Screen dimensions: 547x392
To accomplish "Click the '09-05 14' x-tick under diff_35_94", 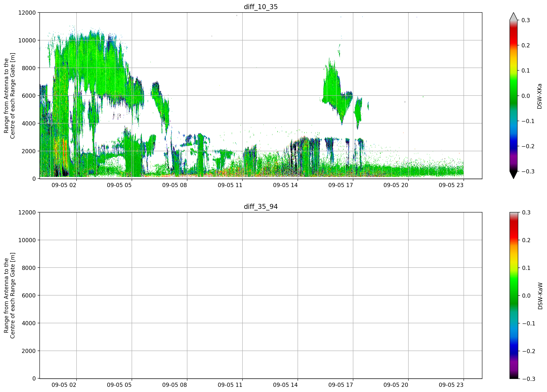I will [x=285, y=385].
